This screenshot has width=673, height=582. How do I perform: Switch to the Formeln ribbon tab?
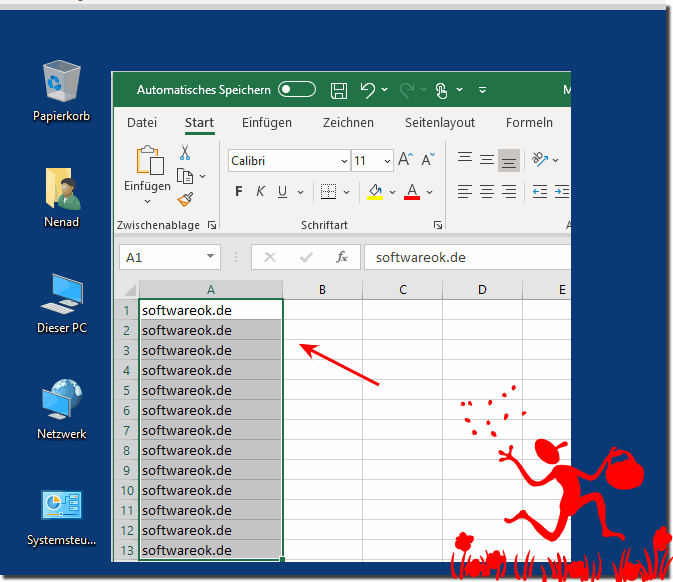529,123
